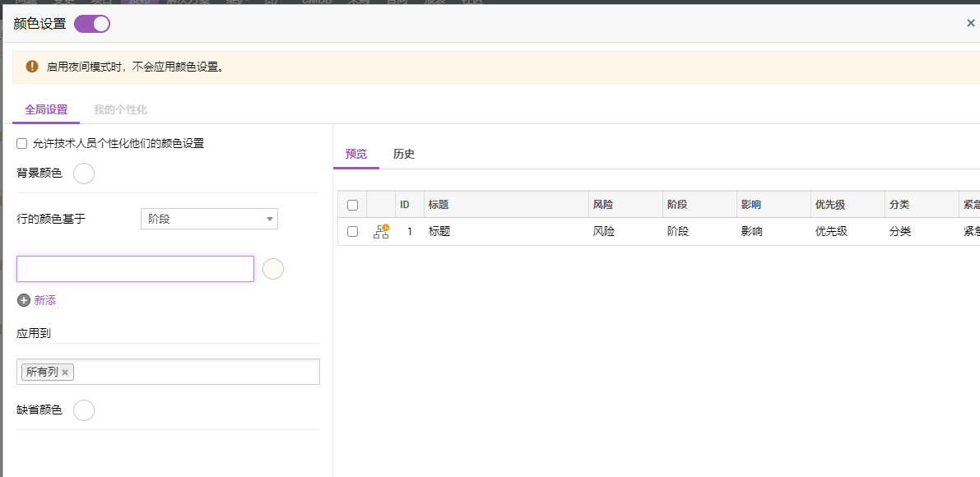Screen dimensions: 980x477
Task: Open the 缺省颜色 color swatch
Action: pyautogui.click(x=84, y=410)
